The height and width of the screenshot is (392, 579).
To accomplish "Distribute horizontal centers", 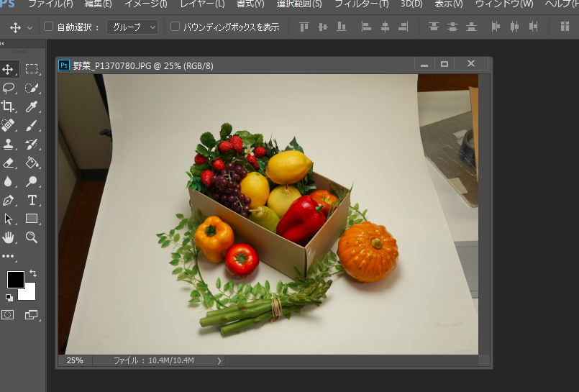I will coord(514,27).
